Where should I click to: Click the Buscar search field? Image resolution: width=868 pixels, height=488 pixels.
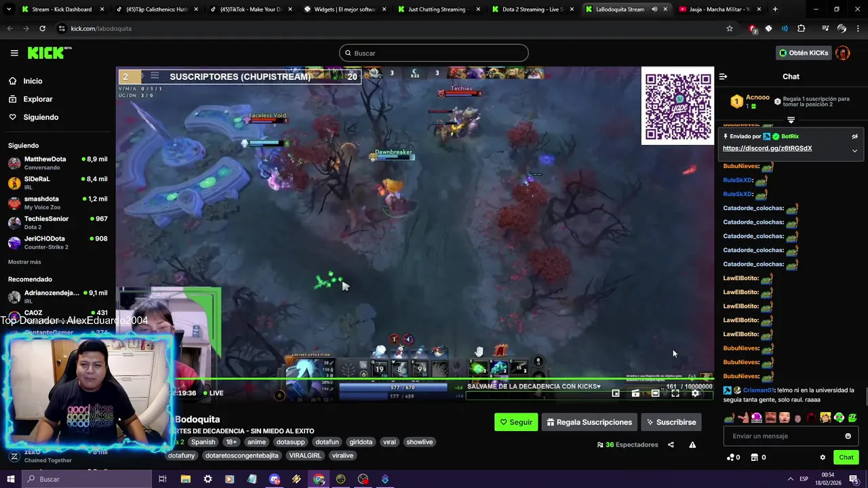[434, 53]
